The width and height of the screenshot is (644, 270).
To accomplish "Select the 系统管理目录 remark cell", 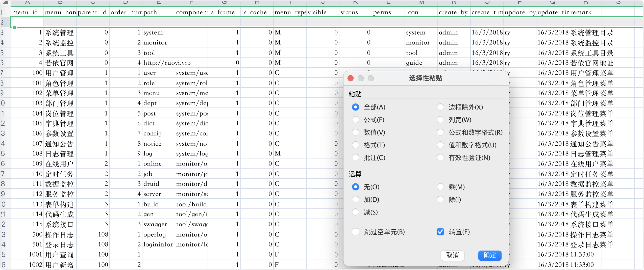I will click(592, 32).
